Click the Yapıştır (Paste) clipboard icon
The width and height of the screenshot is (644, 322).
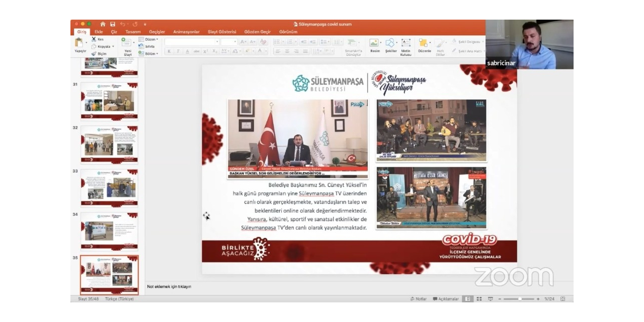(79, 42)
